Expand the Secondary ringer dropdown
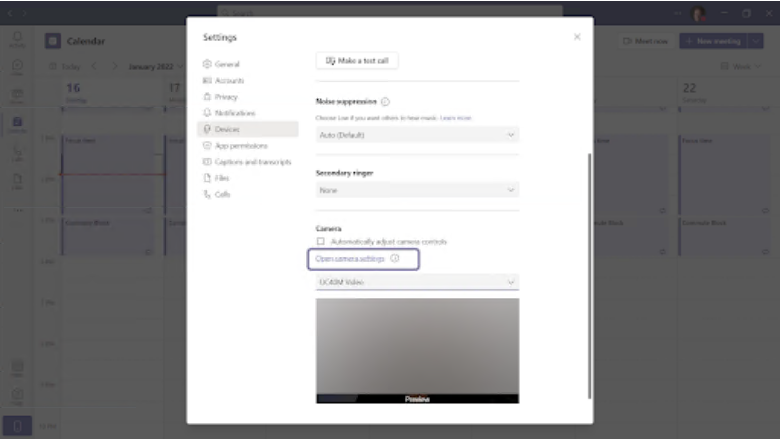The height and width of the screenshot is (439, 782). [417, 190]
